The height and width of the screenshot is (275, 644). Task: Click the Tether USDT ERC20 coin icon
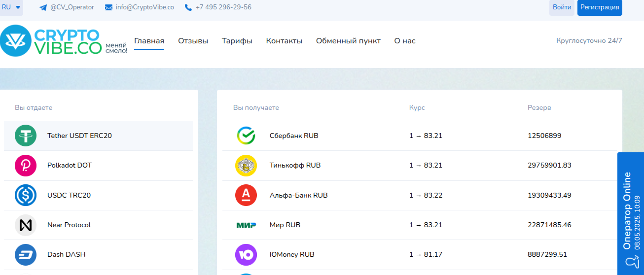26,136
